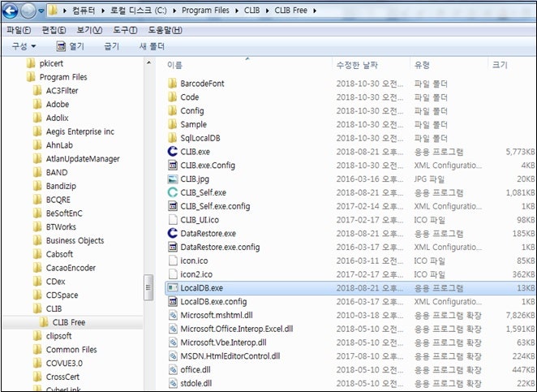Image resolution: width=537 pixels, height=392 pixels.
Task: Select the SqlLocalDB folder icon
Action: pyautogui.click(x=173, y=138)
